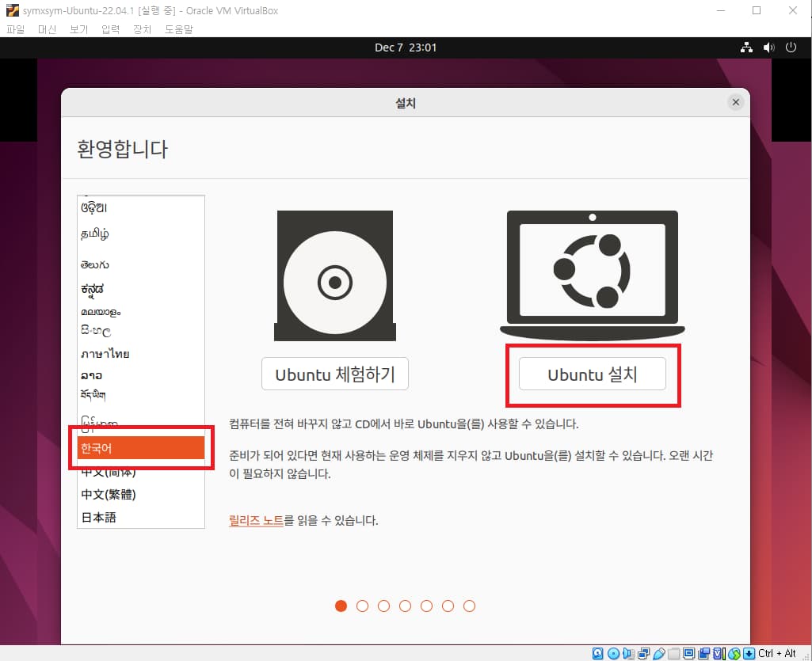Click the volume speaker icon in the Ubuntu top bar
Image resolution: width=812 pixels, height=661 pixels.
click(x=769, y=47)
